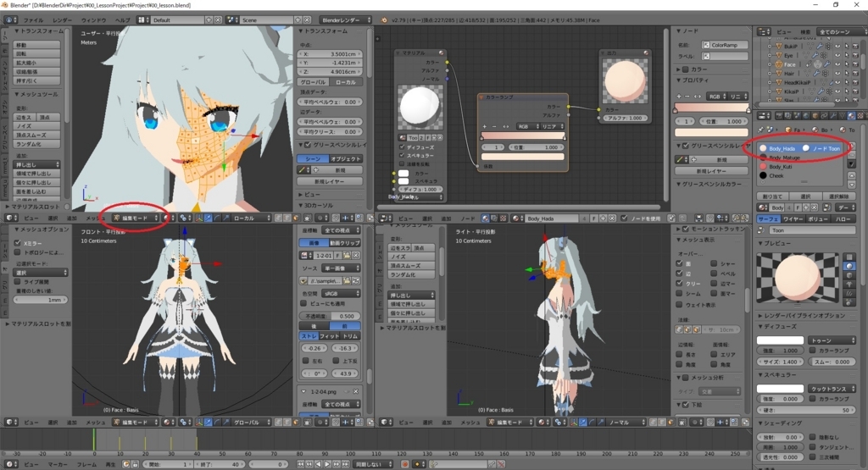The height and width of the screenshot is (470, 868).
Task: Click the 移動 tool button
Action: (36, 45)
